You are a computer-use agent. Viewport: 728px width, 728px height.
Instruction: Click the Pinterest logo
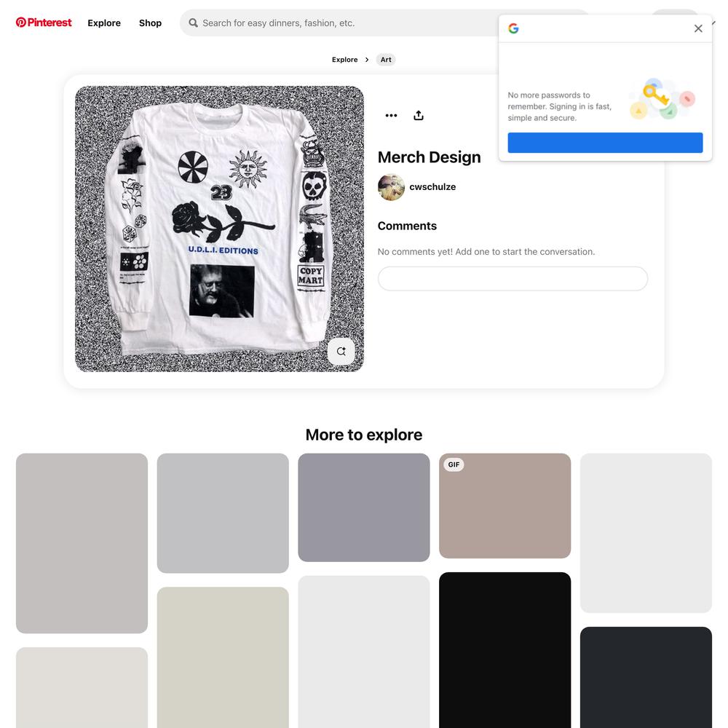(x=44, y=23)
